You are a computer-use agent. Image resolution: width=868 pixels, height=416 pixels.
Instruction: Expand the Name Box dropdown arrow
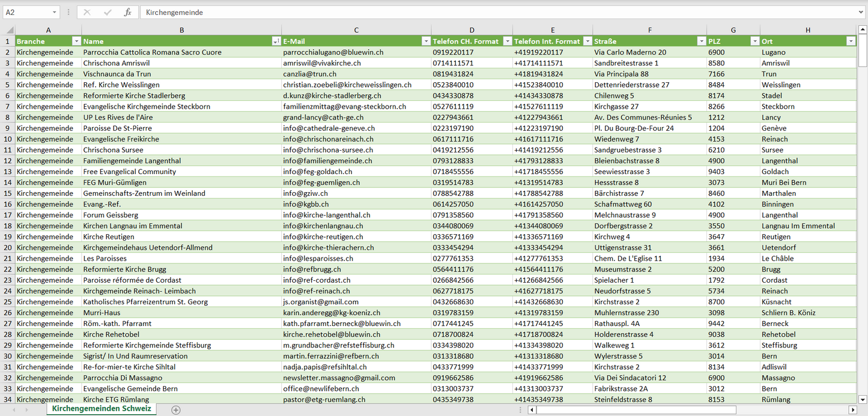pos(55,12)
